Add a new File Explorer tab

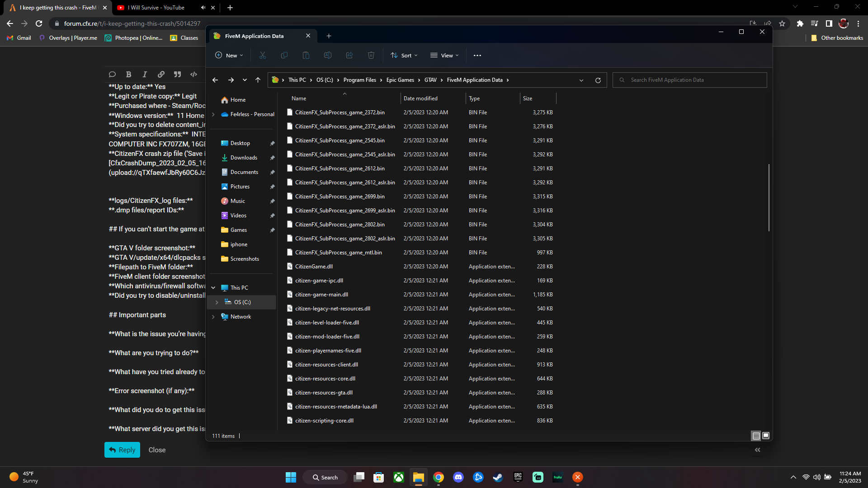tap(329, 36)
